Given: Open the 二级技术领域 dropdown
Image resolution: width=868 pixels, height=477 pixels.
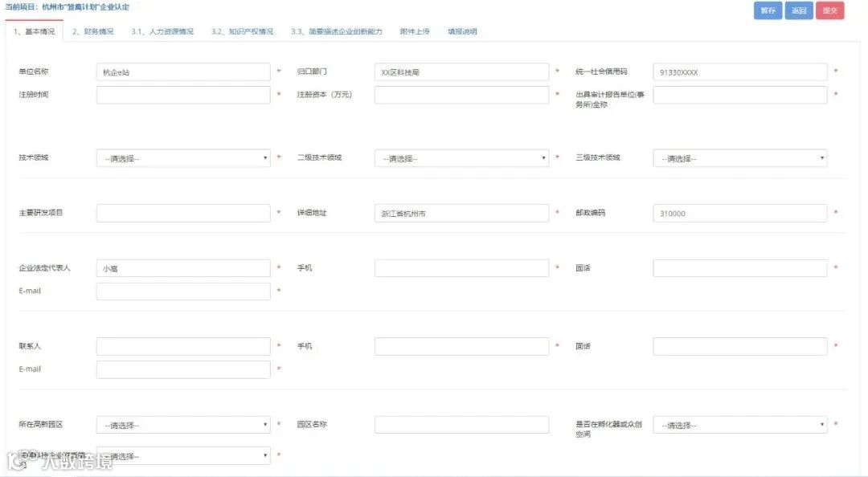Looking at the screenshot, I should [x=461, y=158].
